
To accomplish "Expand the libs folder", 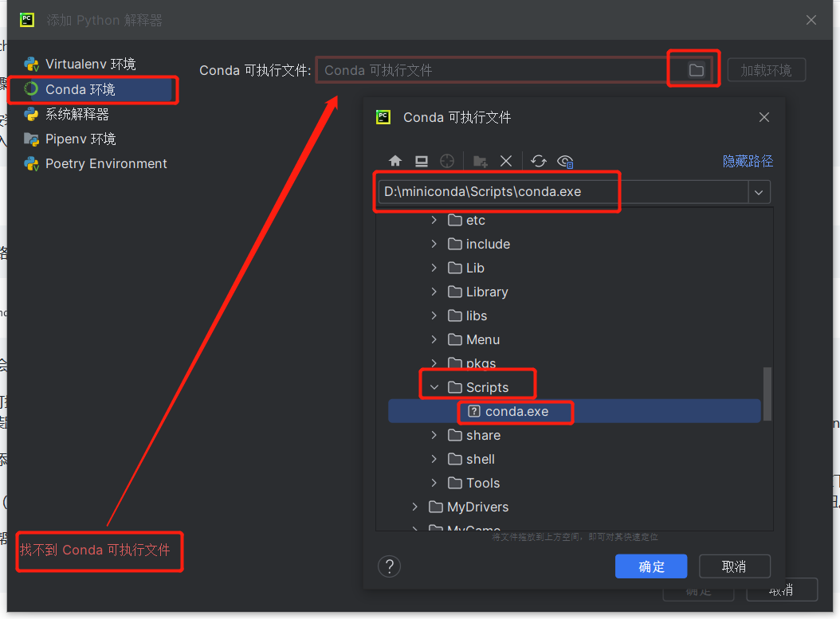I will pyautogui.click(x=434, y=316).
